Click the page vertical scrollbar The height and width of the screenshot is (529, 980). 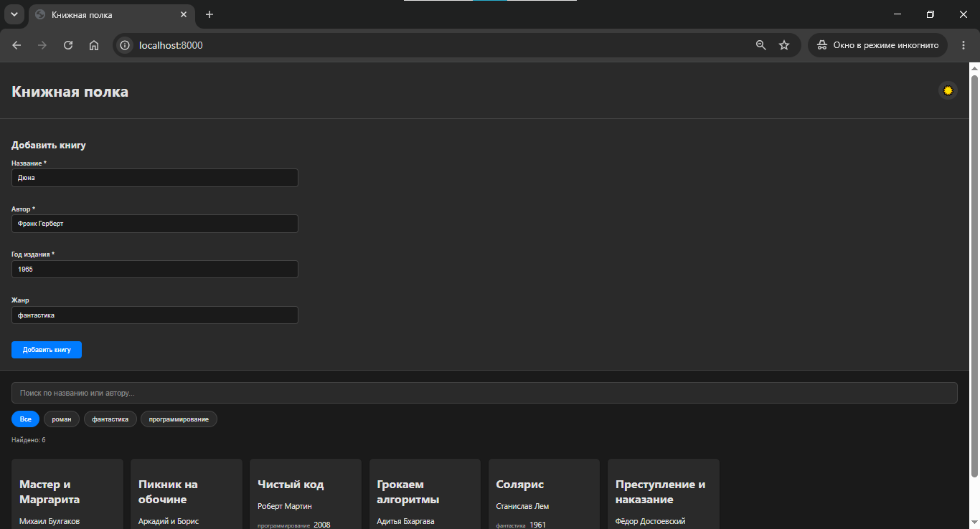pyautogui.click(x=974, y=275)
